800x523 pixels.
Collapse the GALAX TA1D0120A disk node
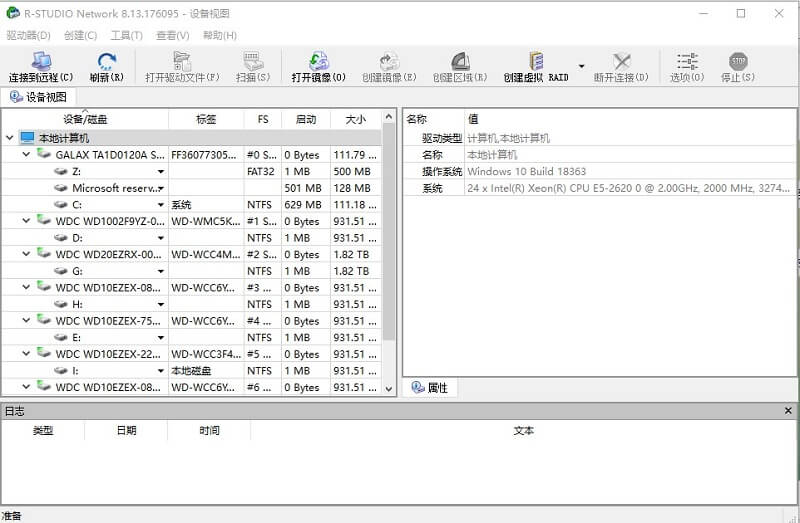(27, 154)
